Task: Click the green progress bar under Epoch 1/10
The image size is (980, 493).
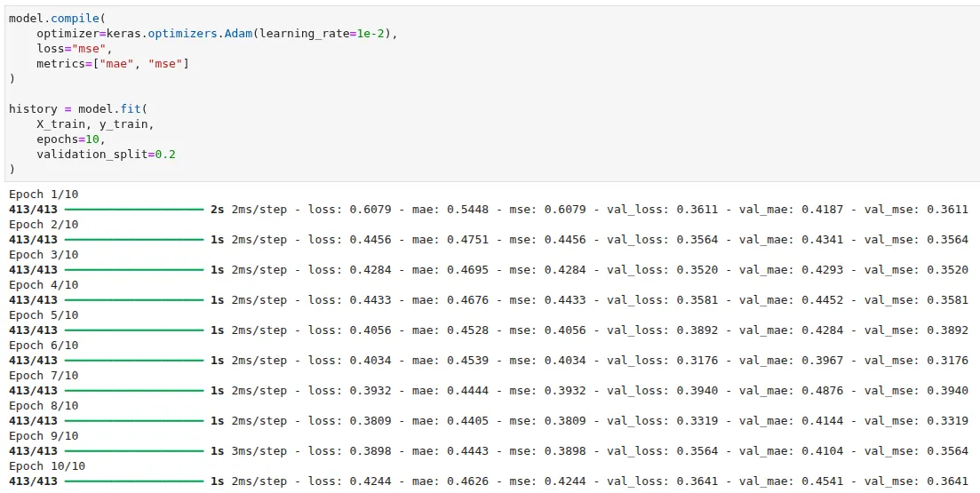Action: 134,210
